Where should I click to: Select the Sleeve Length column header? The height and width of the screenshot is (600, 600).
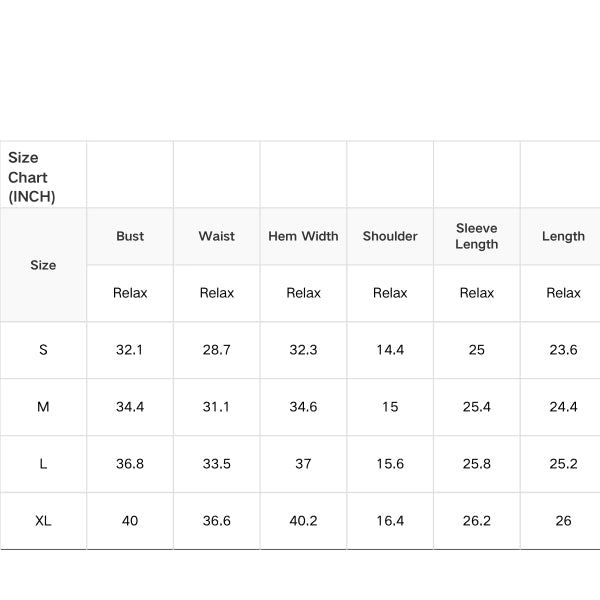[x=476, y=236]
